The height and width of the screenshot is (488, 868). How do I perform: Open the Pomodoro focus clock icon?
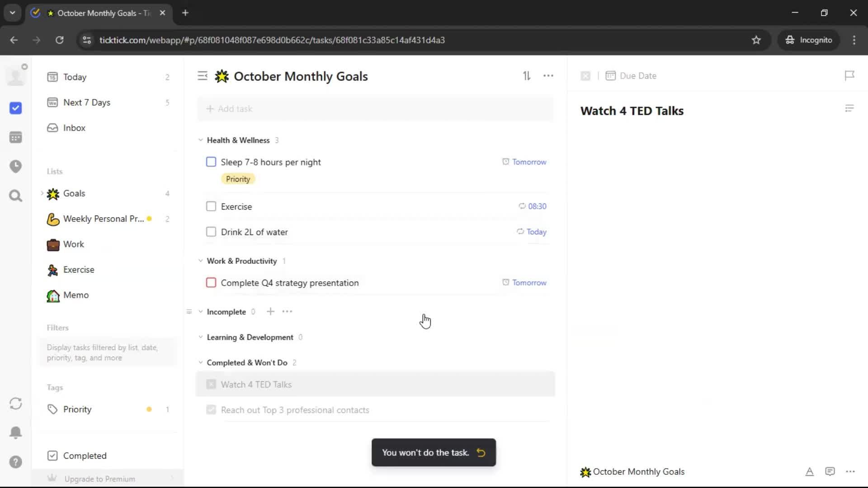15,166
